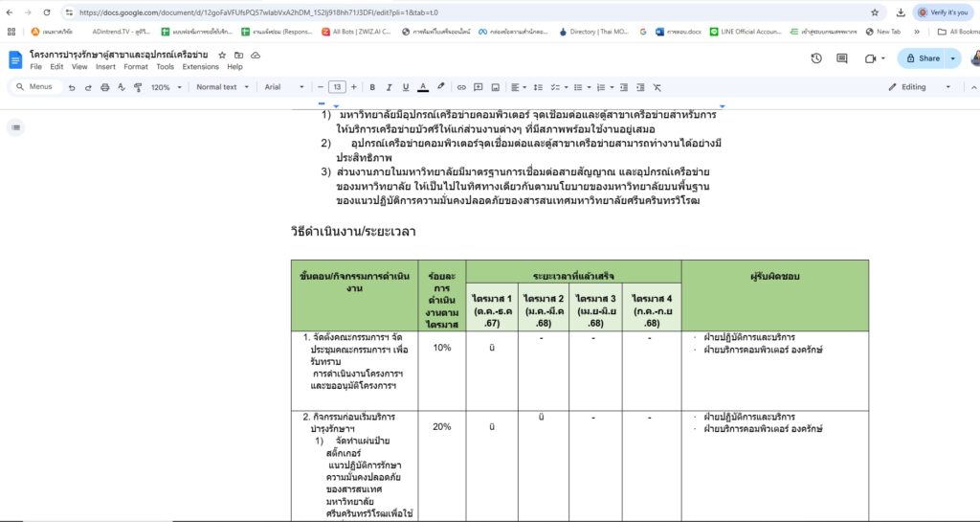Screen dimensions: 980x522
Task: Open the Help menu
Action: [x=235, y=67]
